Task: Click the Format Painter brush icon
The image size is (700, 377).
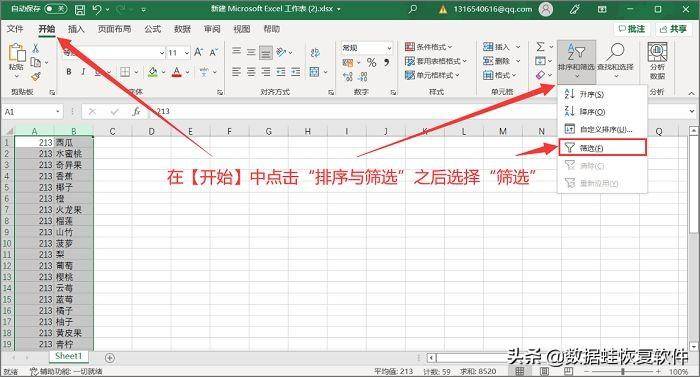Action: (36, 77)
